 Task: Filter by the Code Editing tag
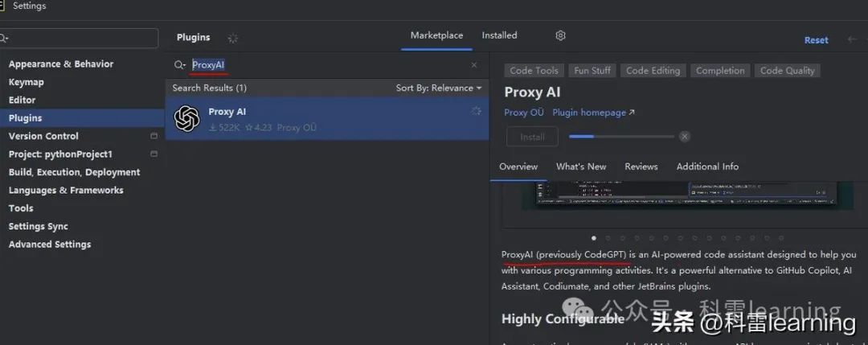click(653, 70)
